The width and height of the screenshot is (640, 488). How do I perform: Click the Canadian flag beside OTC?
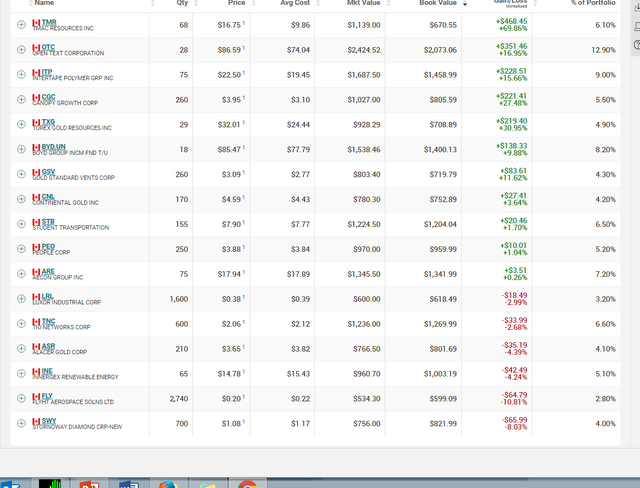36,48
